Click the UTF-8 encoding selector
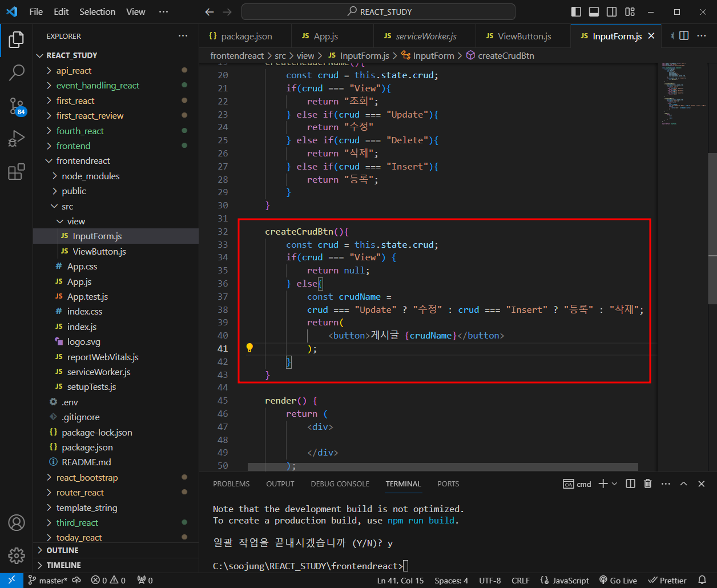717x588 pixels. pyautogui.click(x=490, y=580)
